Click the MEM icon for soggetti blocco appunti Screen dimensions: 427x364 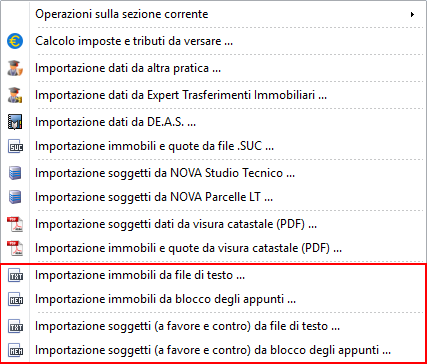(15, 350)
